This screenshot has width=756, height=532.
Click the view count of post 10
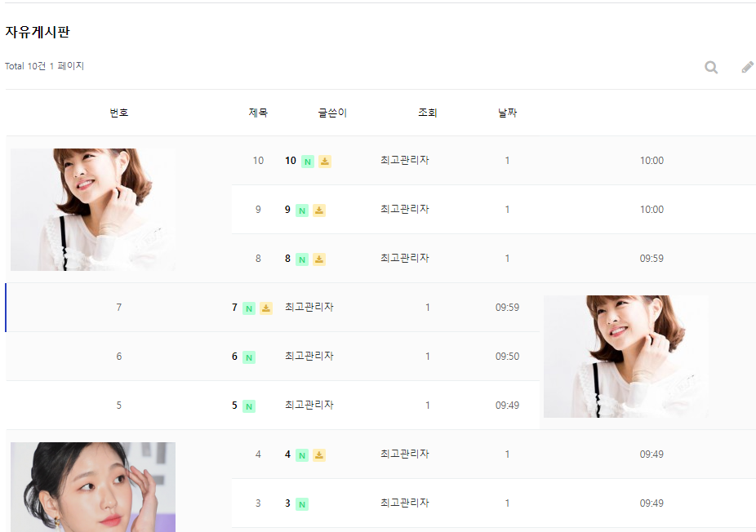click(507, 161)
